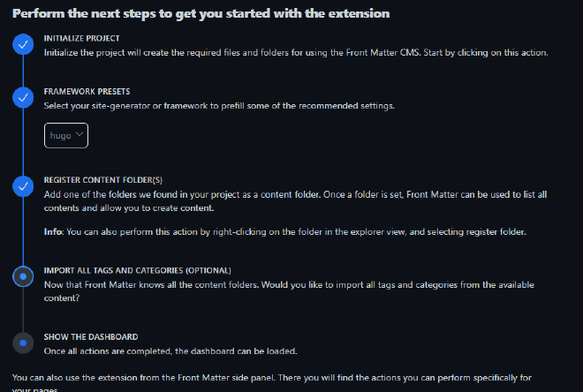Click the Info note about right-clicking folders

point(285,232)
